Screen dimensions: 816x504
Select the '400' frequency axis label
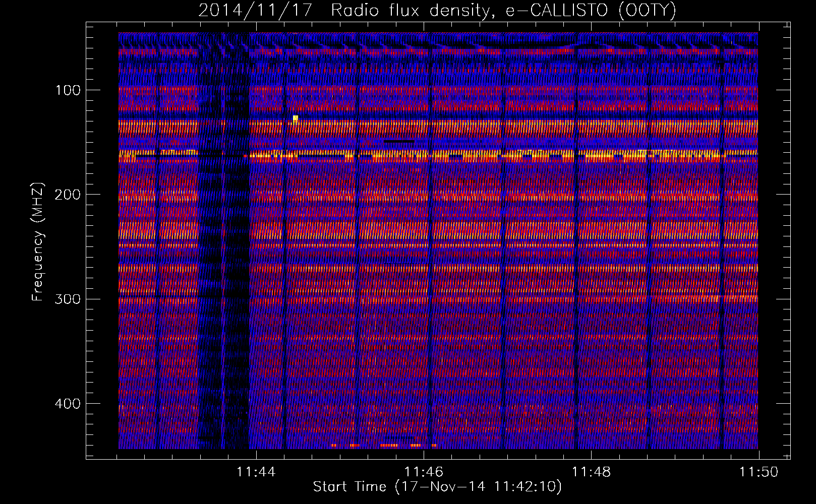(68, 404)
